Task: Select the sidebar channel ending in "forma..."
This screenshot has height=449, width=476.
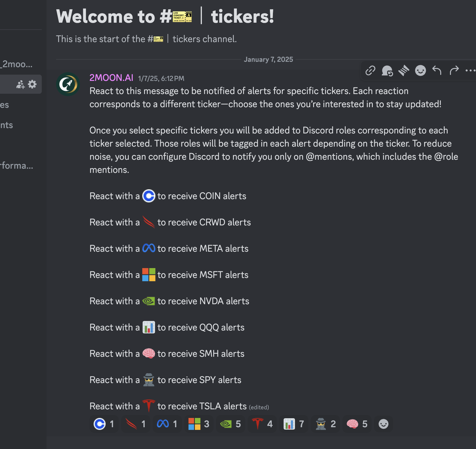Action: click(17, 165)
